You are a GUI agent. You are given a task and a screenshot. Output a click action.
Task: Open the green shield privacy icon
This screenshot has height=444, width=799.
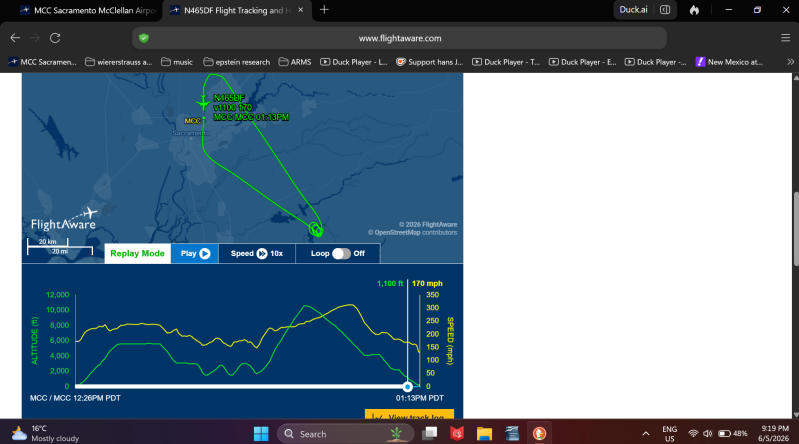click(x=144, y=38)
